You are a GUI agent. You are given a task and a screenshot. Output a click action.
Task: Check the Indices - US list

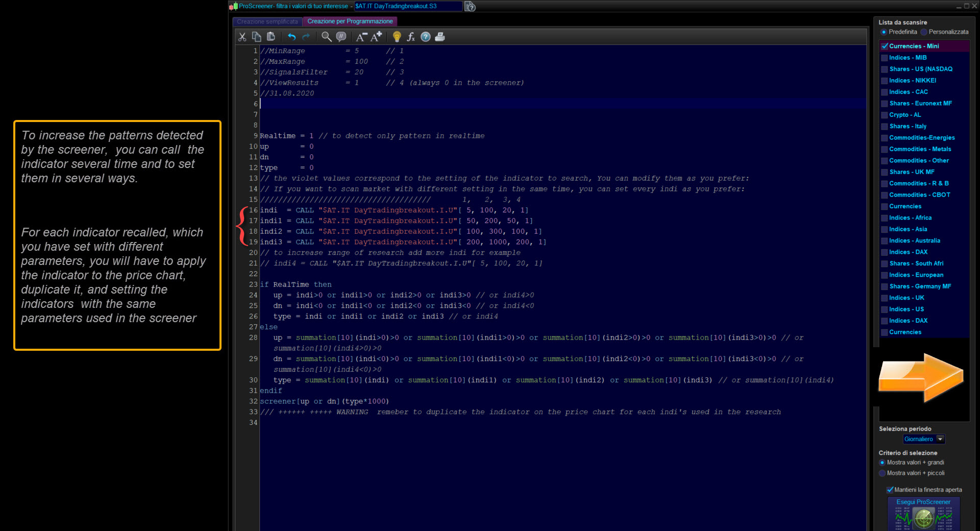(885, 309)
